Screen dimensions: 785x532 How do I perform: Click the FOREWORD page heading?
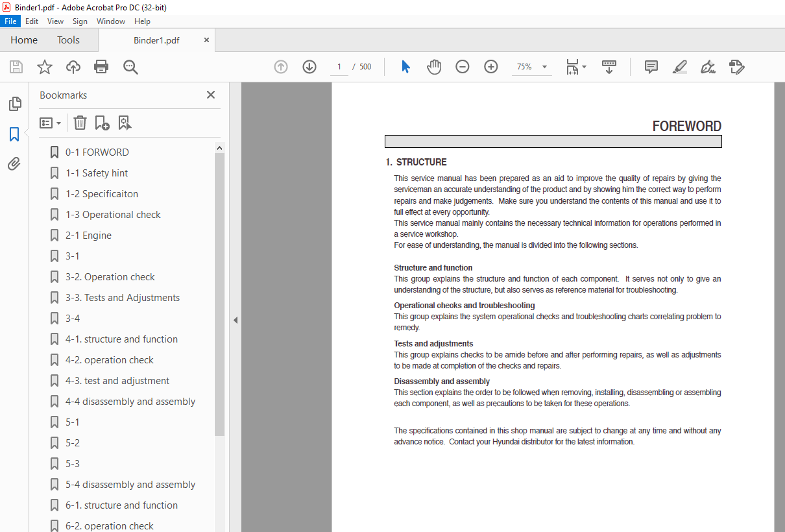[686, 127]
